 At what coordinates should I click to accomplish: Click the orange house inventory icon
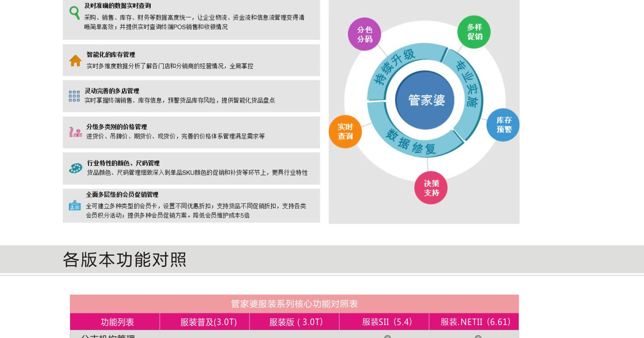[x=75, y=61]
